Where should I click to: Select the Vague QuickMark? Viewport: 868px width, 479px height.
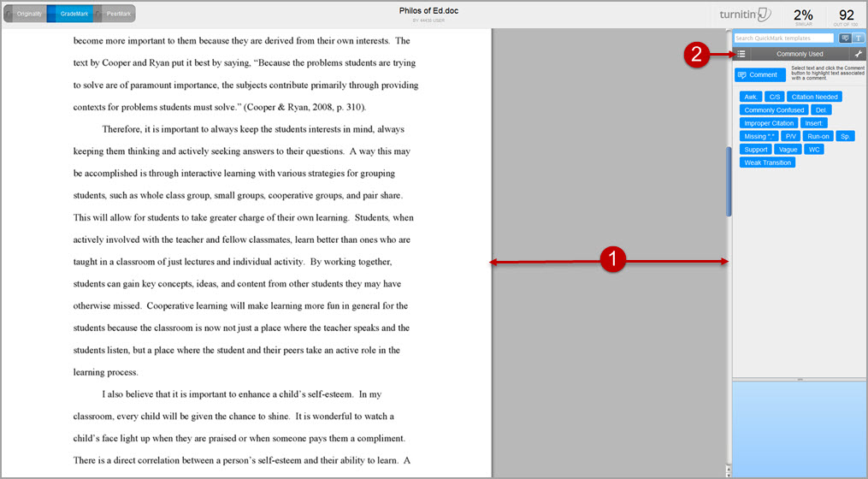tap(788, 150)
